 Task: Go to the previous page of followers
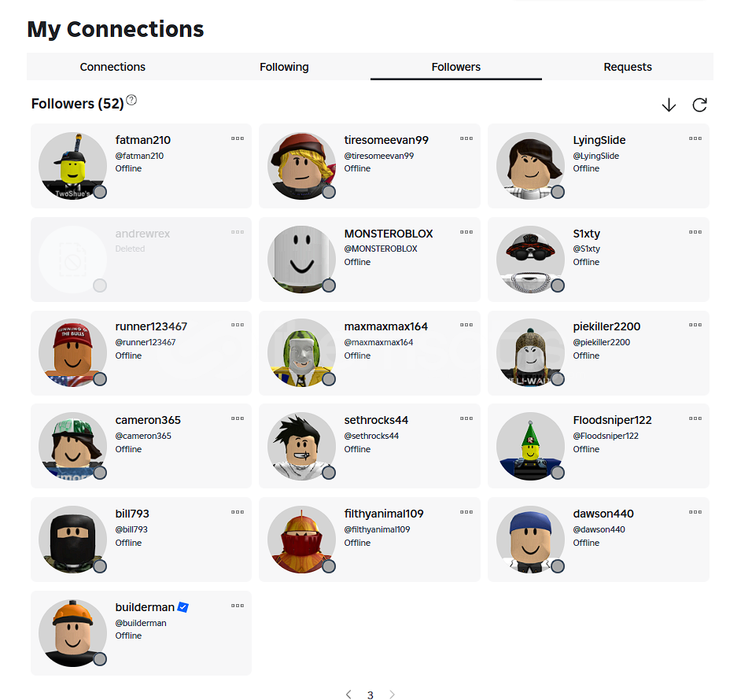(348, 694)
